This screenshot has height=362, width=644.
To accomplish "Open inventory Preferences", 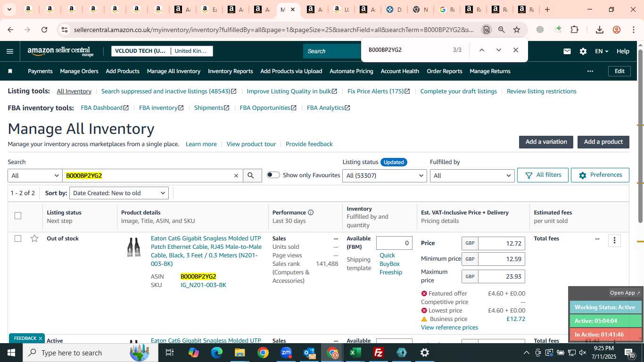I will coord(600,175).
